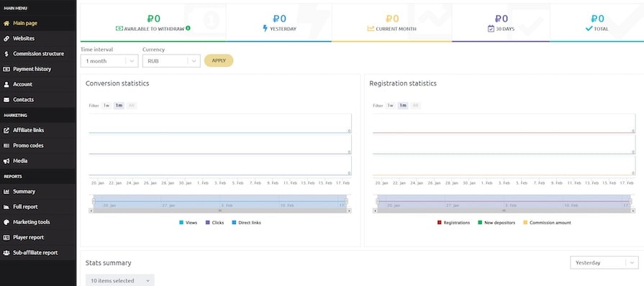Screen dimensions: 644x286
Task: Toggle Views series in chart legend
Action: tap(188, 222)
